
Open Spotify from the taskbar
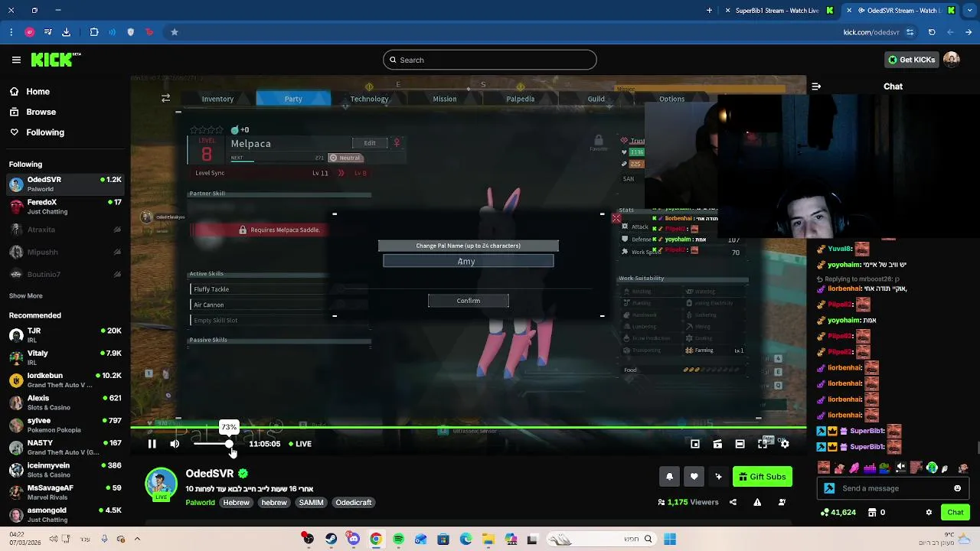pyautogui.click(x=398, y=539)
